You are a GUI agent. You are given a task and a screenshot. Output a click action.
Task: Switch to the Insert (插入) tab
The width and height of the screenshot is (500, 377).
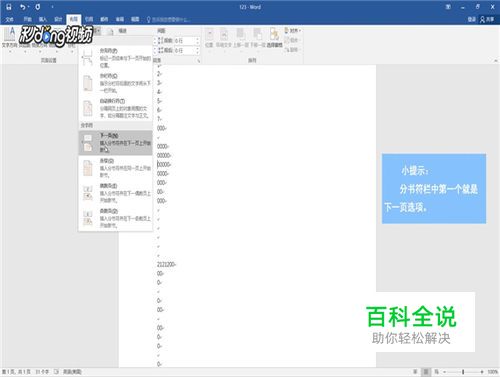[43, 20]
